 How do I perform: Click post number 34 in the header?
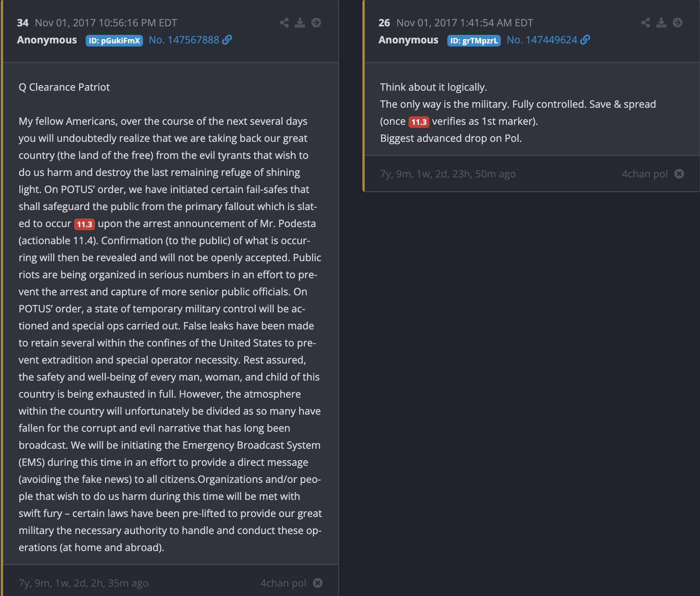point(23,23)
